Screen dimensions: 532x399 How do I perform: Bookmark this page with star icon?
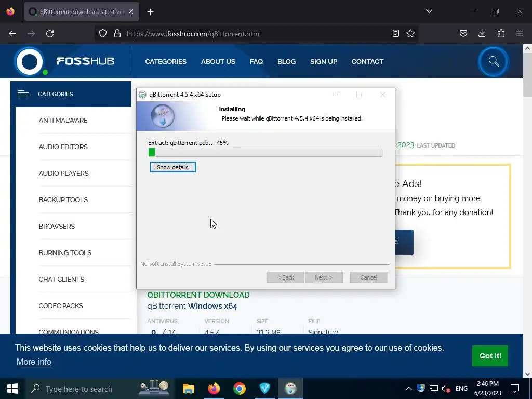coord(410,34)
